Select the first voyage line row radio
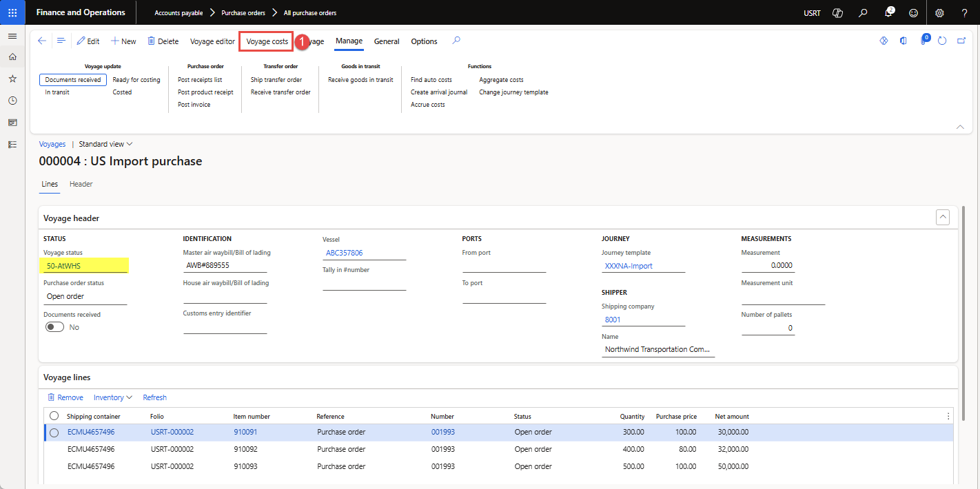 [54, 433]
